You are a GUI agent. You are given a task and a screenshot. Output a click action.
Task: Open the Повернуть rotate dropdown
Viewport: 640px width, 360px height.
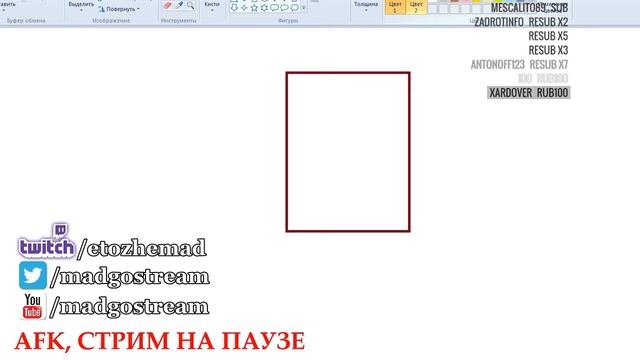coord(119,9)
